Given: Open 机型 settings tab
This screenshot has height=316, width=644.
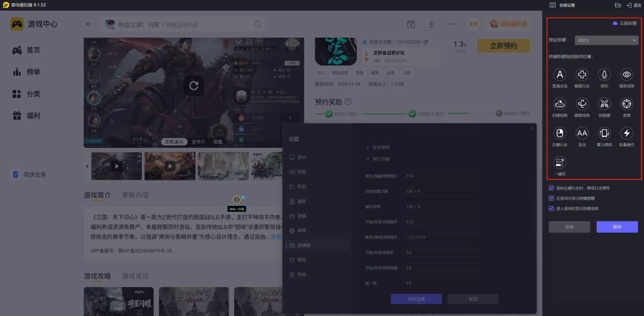Looking at the screenshot, I should (317, 186).
